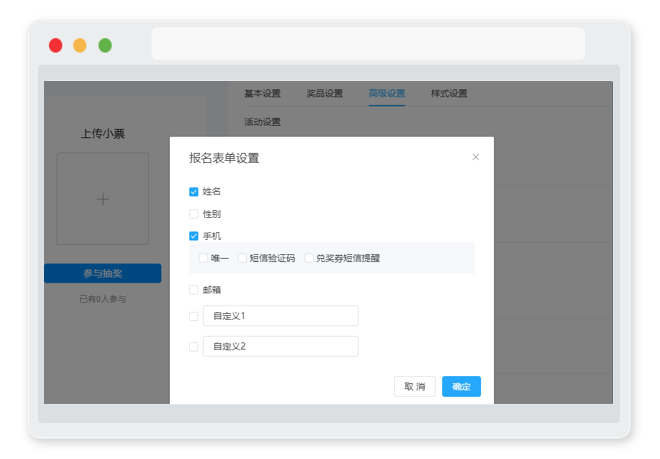Click the green window dot
Screen dimensions: 660x459
[105, 45]
